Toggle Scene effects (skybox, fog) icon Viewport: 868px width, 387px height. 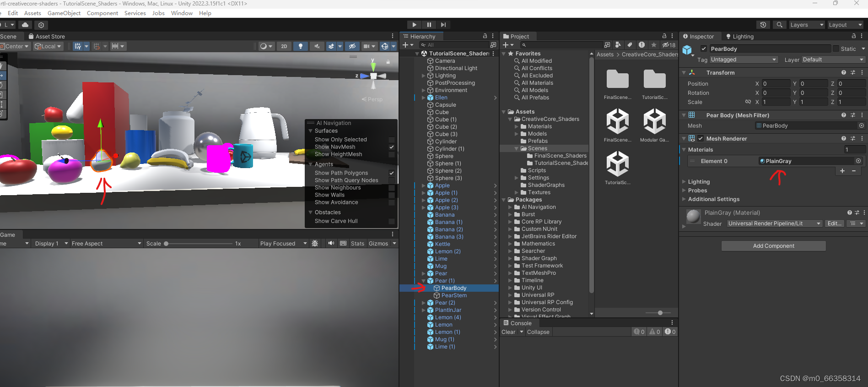point(331,46)
